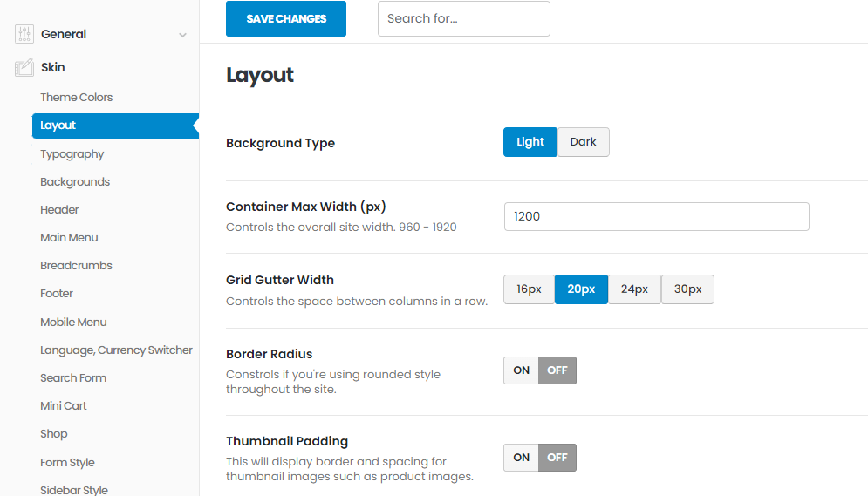
Task: Collapse the Skin menu section
Action: (53, 67)
